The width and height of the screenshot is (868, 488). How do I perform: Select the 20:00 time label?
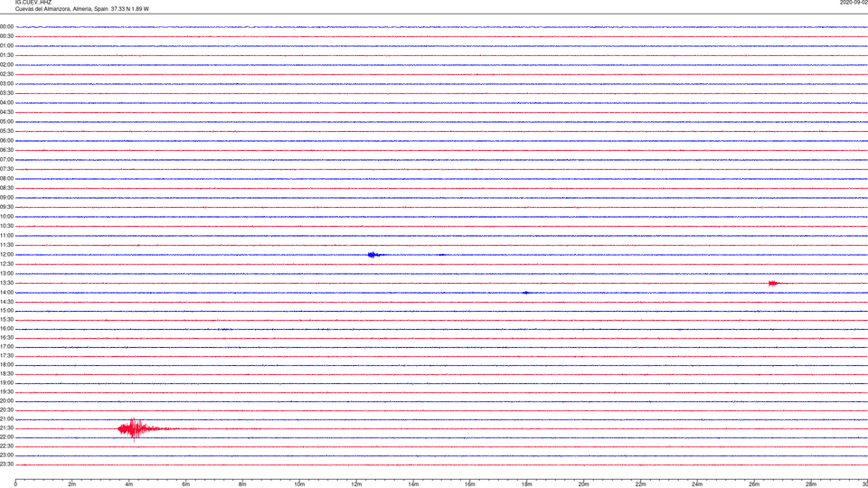(x=6, y=401)
